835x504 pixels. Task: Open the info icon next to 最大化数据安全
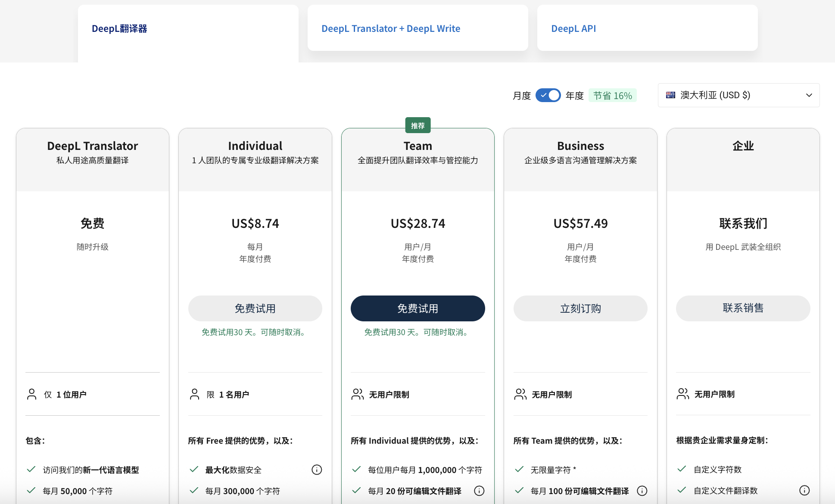317,470
